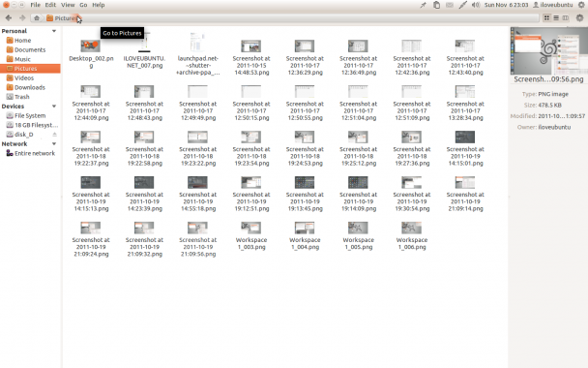Open File System device
This screenshot has height=368, width=588.
coord(30,115)
